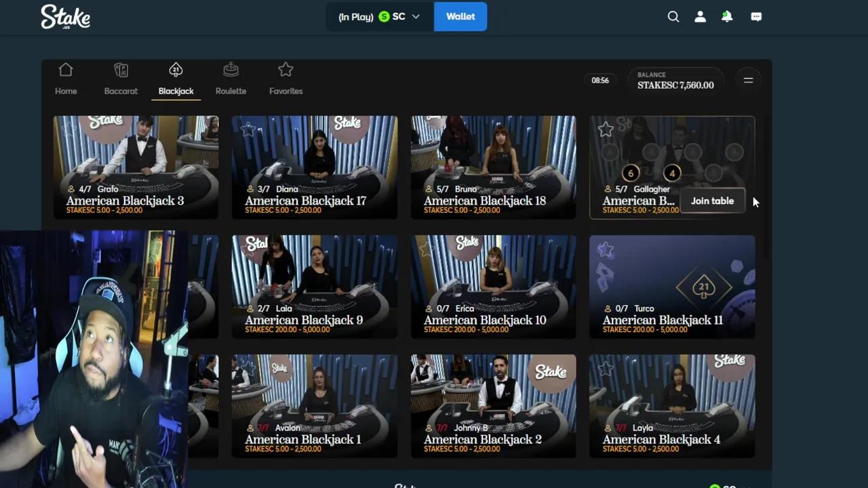Click the dealer name Turco

pyautogui.click(x=644, y=308)
